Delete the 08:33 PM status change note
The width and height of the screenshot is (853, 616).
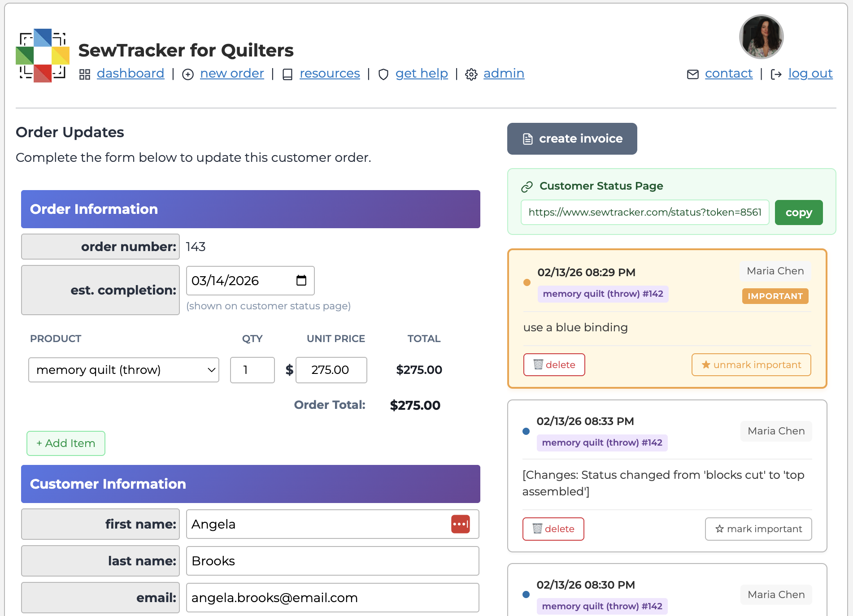[x=553, y=529]
